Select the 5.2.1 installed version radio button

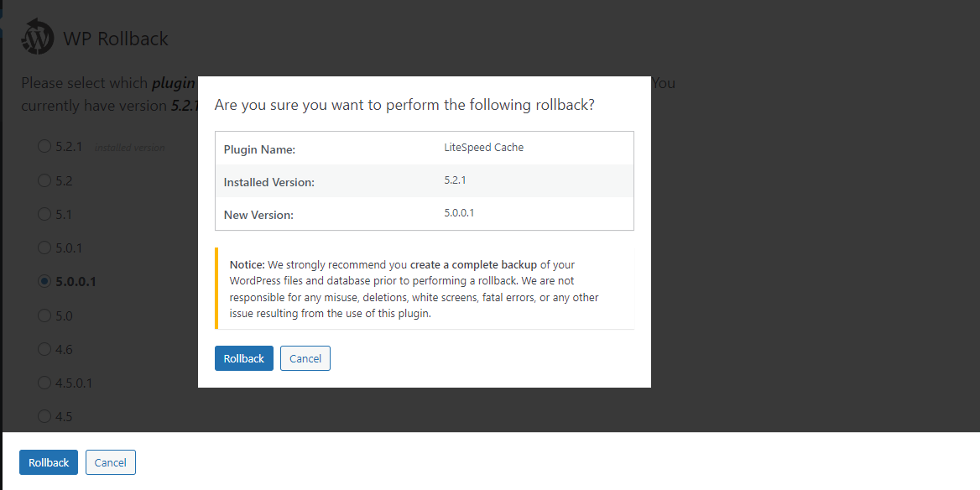[x=44, y=147]
